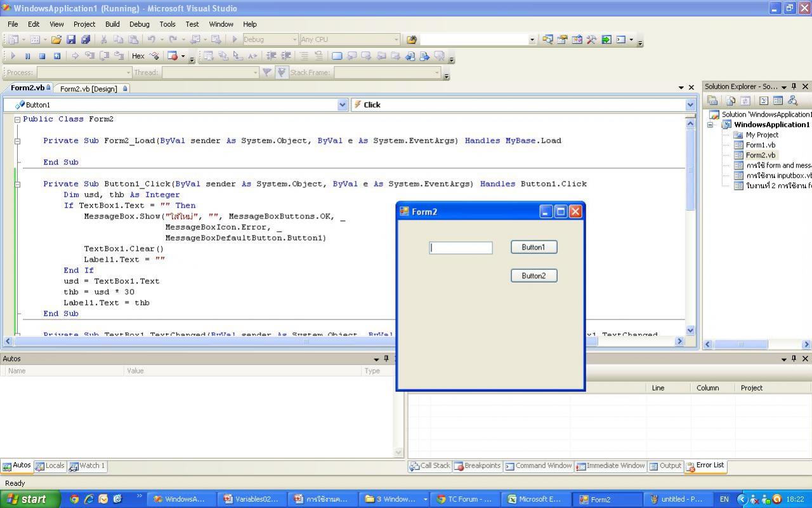This screenshot has height=508, width=812.
Task: Click the Open File toolbar icon
Action: pos(56,39)
